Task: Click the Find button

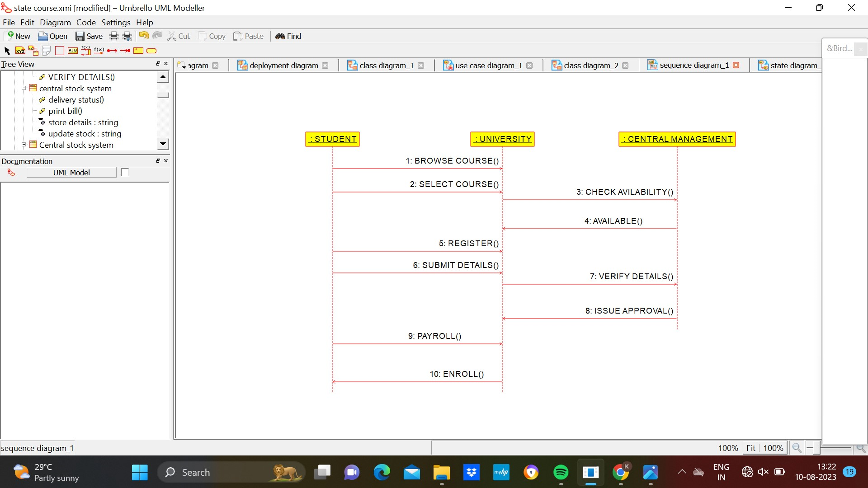Action: point(288,36)
